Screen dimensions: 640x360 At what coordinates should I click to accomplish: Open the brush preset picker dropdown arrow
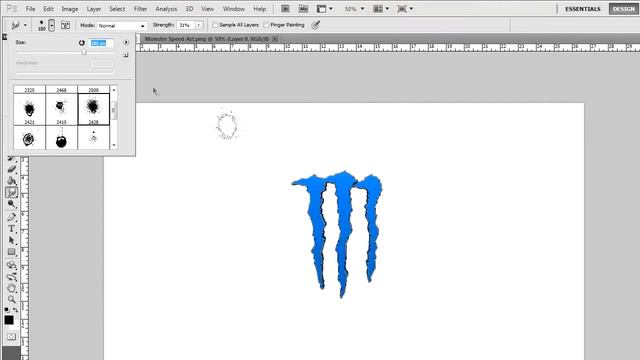tap(51, 26)
